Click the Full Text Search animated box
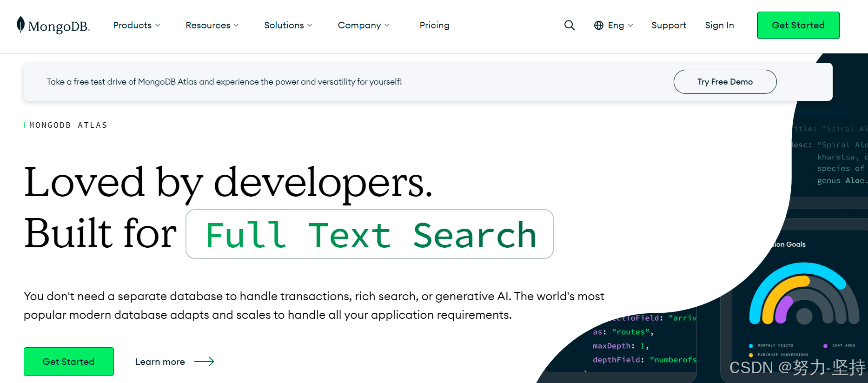Viewport: 868px width, 383px height. coord(370,234)
